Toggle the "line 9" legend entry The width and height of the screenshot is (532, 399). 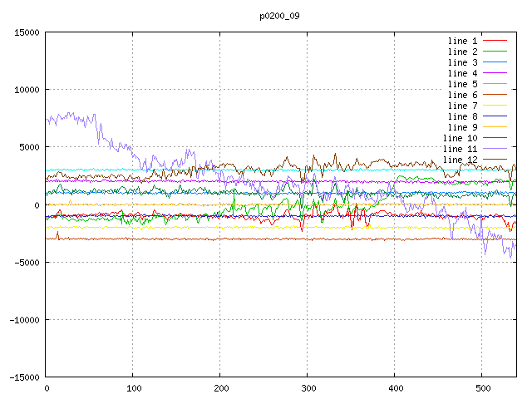[463, 127]
